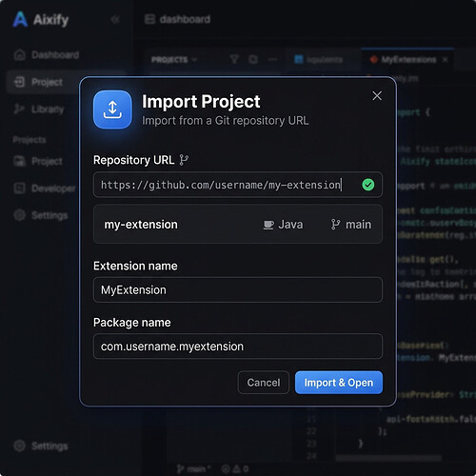The image size is (476, 476).
Task: Click the Java coffee cup icon
Action: (268, 225)
